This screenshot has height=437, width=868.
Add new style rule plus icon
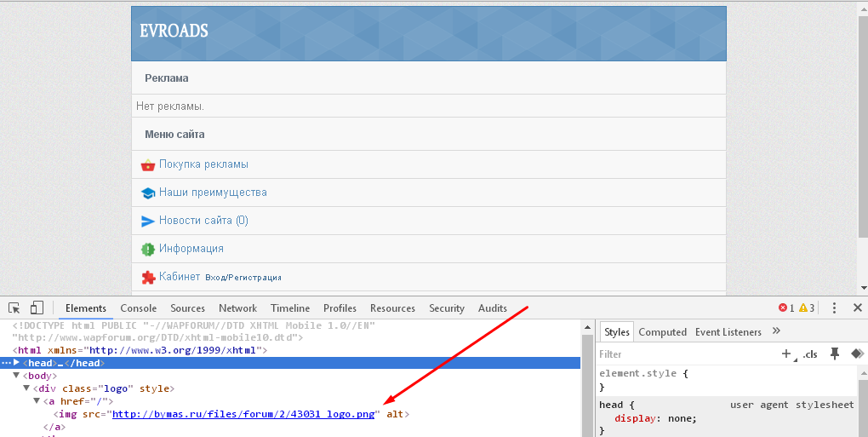pos(786,354)
